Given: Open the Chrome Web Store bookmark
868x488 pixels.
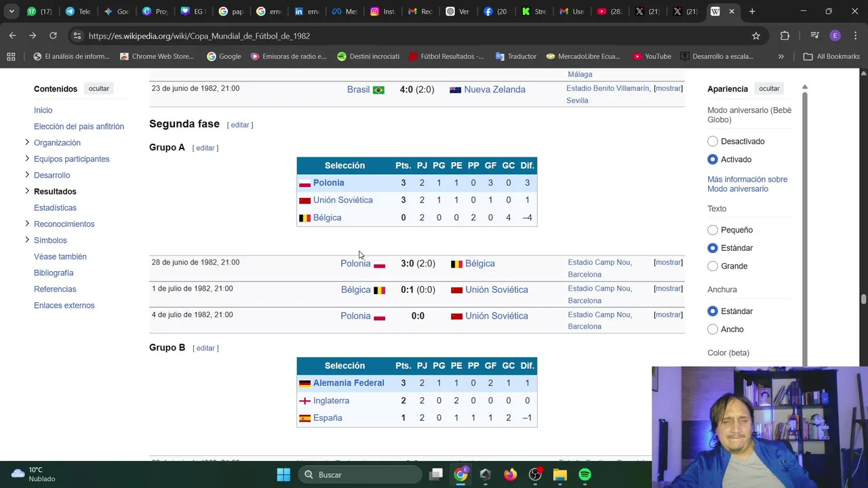Looking at the screenshot, I should click(x=157, y=56).
